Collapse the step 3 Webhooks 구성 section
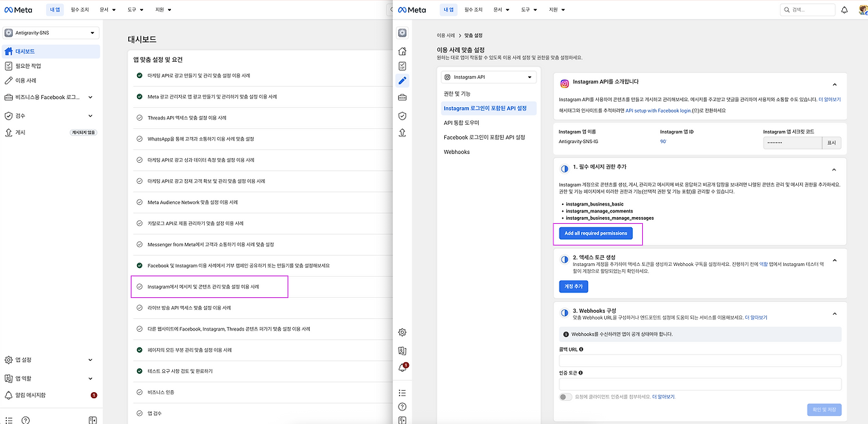The width and height of the screenshot is (868, 424). tap(834, 313)
